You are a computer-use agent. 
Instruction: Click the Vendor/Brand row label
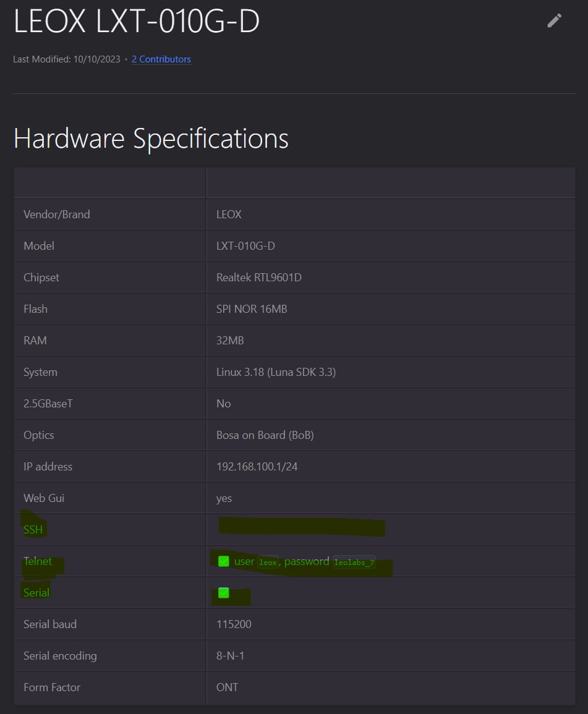tap(57, 215)
